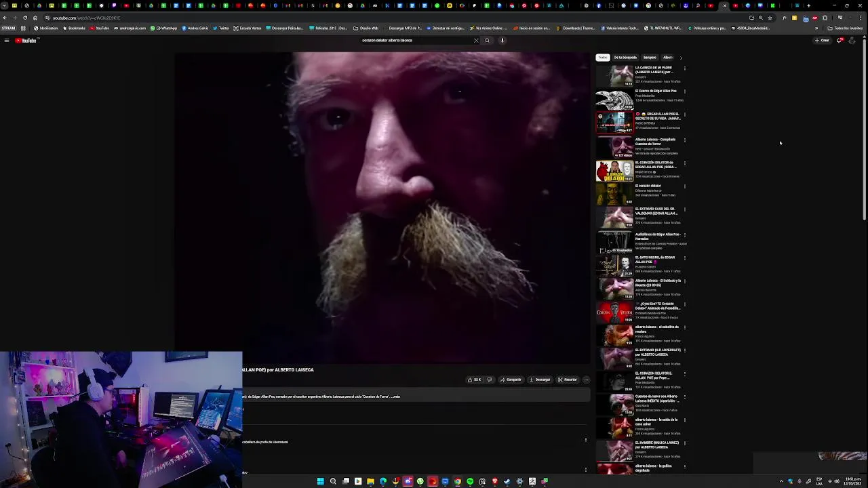Screen dimensions: 868x488
Task: Clear the YouTube search box text
Action: [x=476, y=40]
